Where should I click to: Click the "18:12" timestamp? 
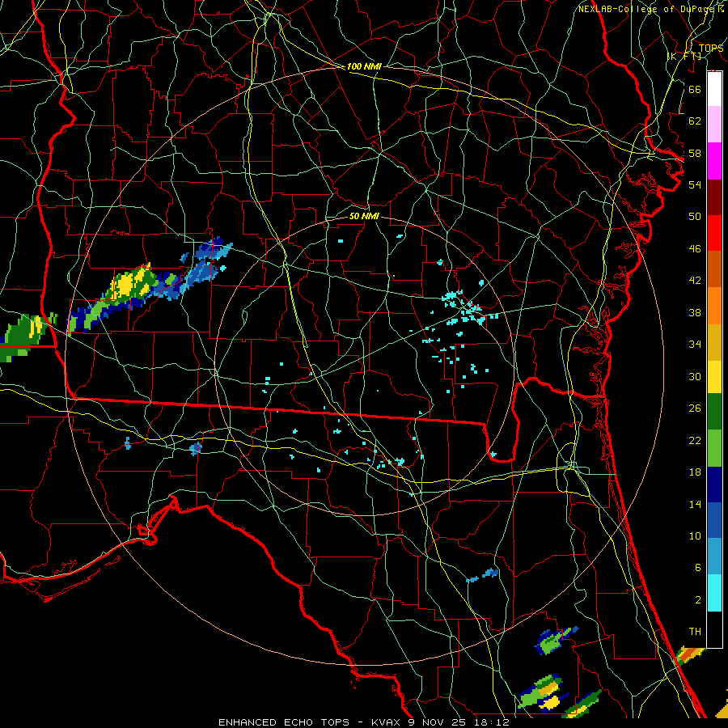click(x=492, y=722)
